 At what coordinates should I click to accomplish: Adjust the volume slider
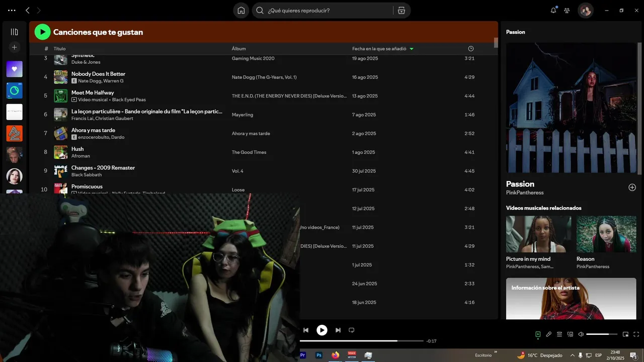[601, 334]
